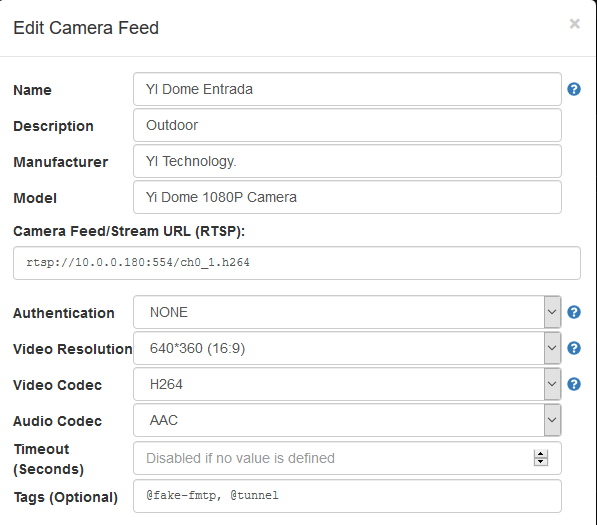Open the Video Codec H264 dropdown
The height and width of the screenshot is (525, 597).
pos(347,384)
